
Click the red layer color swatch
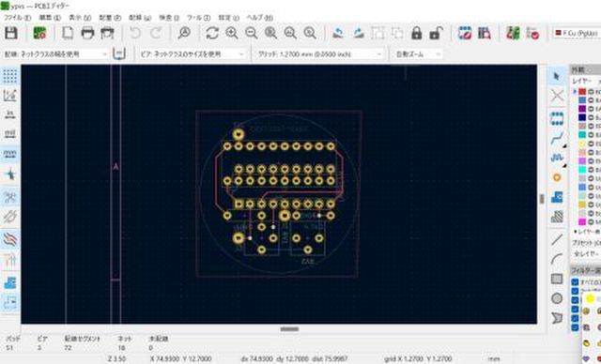[582, 92]
